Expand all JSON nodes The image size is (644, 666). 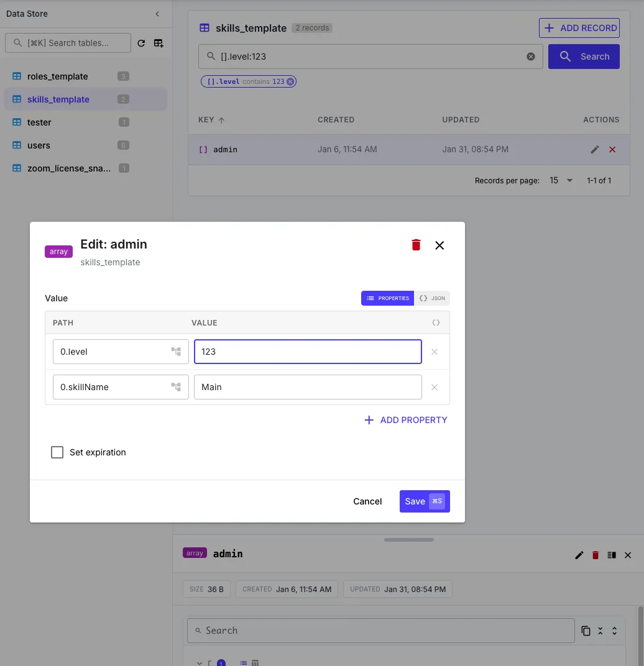pos(614,630)
